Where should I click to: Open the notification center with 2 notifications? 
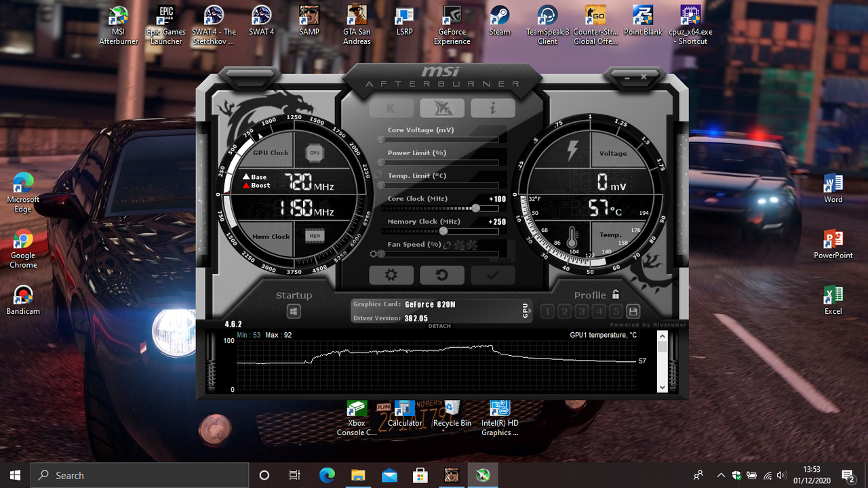848,476
